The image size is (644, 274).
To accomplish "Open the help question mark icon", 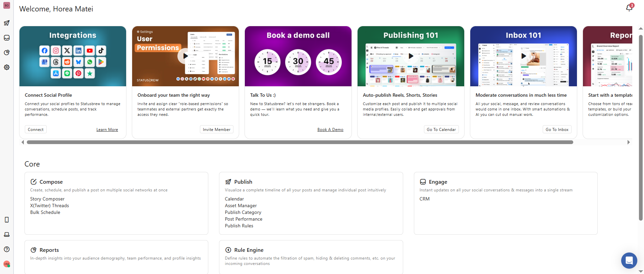I will click(7, 249).
